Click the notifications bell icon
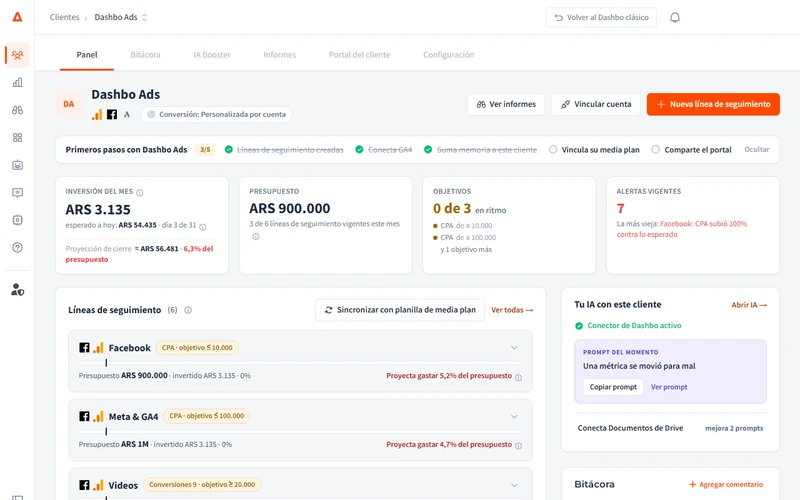The width and height of the screenshot is (800, 500). pos(674,17)
